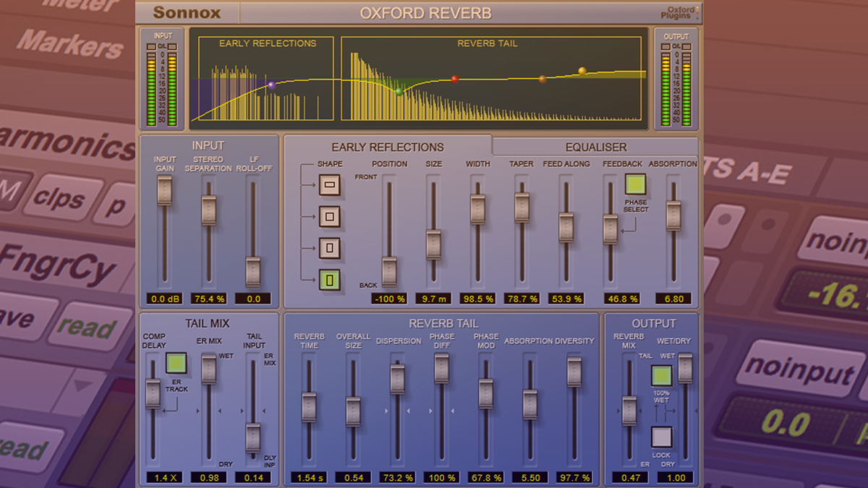Click the Feedback value 46.8 %
868x488 pixels.
pos(622,298)
